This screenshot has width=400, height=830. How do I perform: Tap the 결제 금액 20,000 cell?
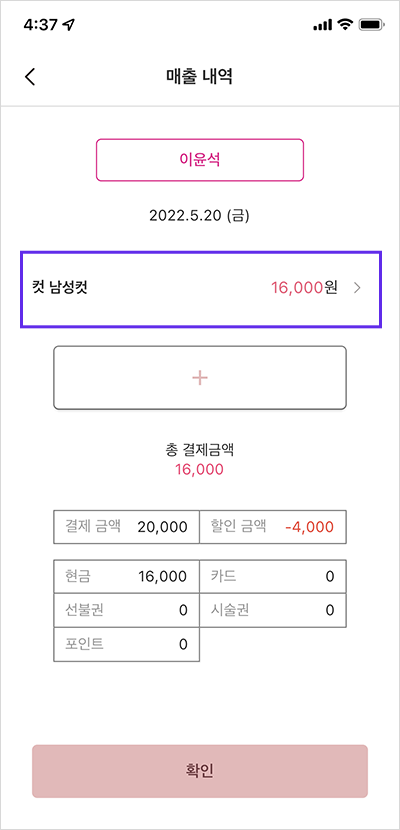click(x=126, y=527)
